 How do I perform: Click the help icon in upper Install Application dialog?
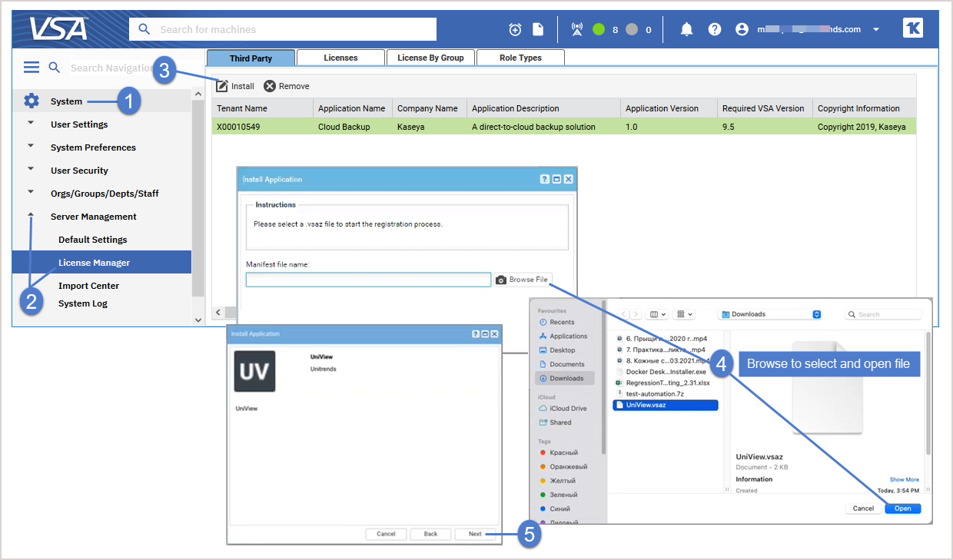click(545, 179)
